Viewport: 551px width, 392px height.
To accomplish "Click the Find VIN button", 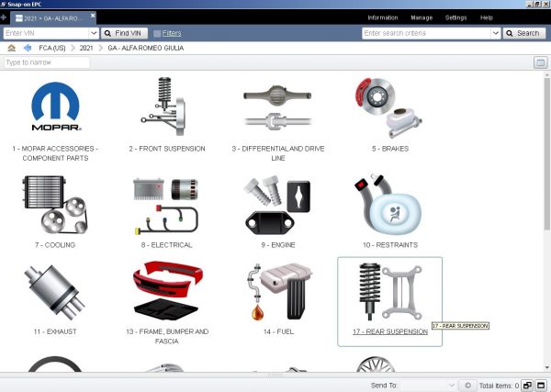I will coord(124,33).
